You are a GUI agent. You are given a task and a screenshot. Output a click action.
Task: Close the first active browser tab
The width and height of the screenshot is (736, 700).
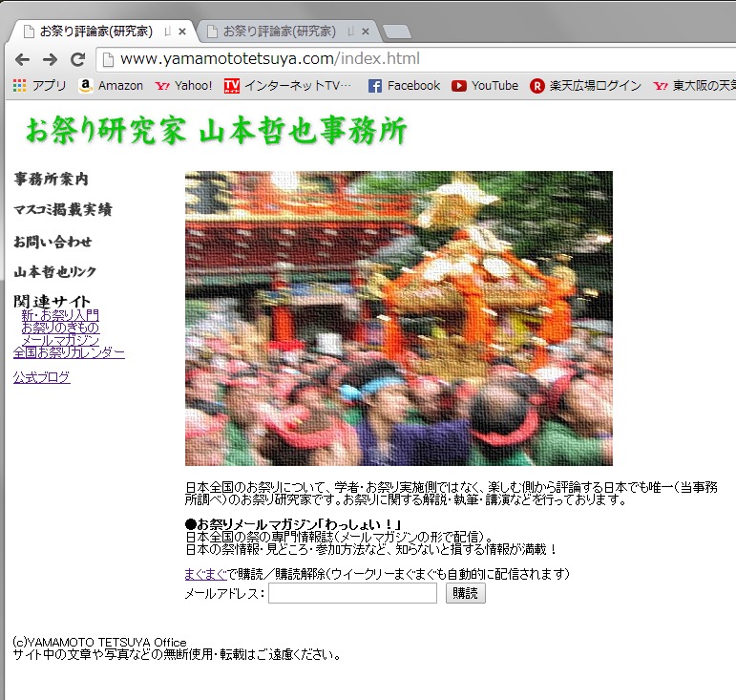click(x=182, y=32)
